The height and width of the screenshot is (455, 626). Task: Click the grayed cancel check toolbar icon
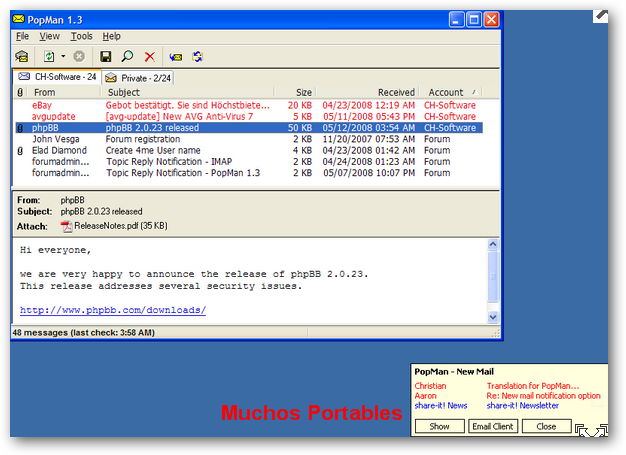(79, 57)
